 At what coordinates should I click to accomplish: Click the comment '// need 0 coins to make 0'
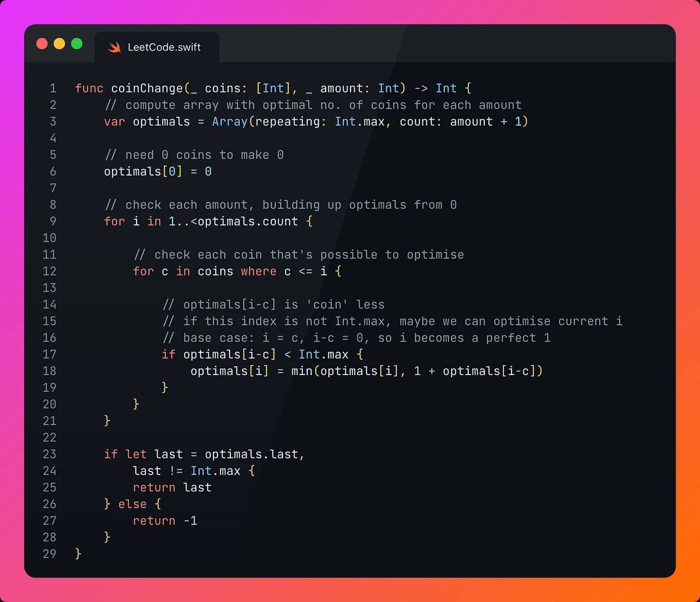click(194, 155)
